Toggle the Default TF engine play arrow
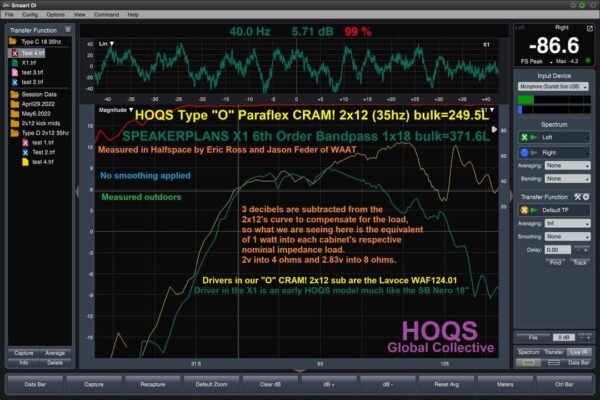The height and width of the screenshot is (400, 600). pos(534,210)
